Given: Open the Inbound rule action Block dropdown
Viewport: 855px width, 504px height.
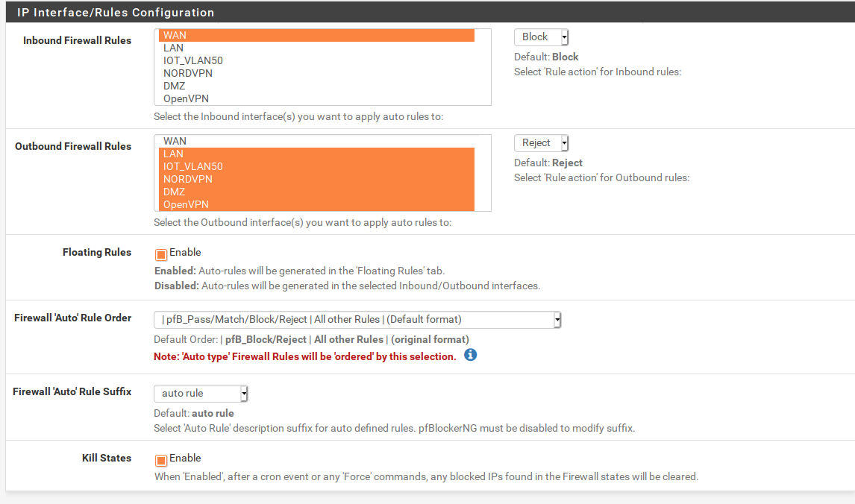Looking at the screenshot, I should click(x=542, y=37).
